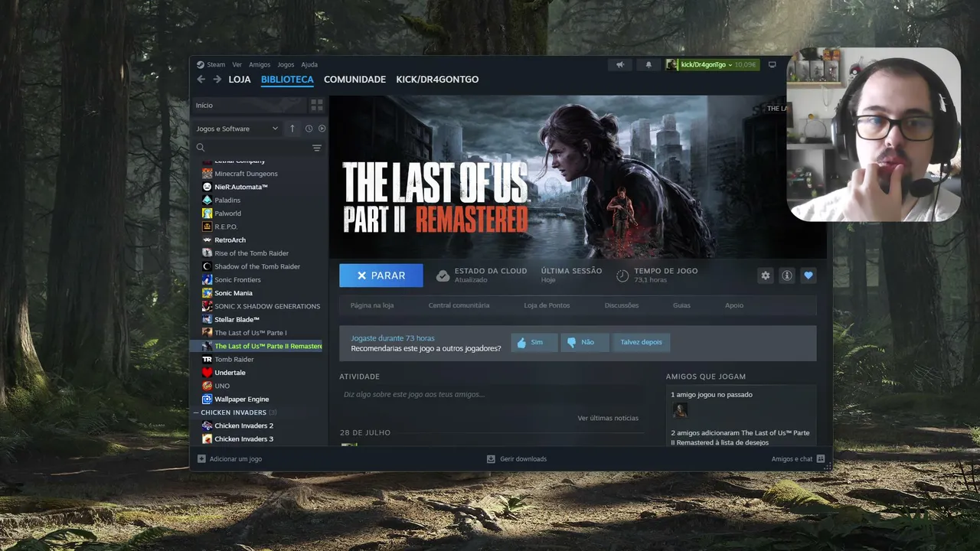Click the Sonic Frontiers game icon
The height and width of the screenshot is (551, 980).
pyautogui.click(x=207, y=280)
